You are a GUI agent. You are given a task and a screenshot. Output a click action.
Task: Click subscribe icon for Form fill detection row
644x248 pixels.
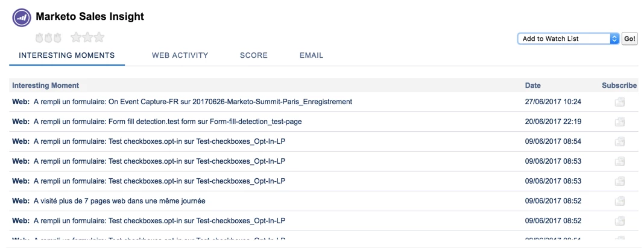coord(620,122)
